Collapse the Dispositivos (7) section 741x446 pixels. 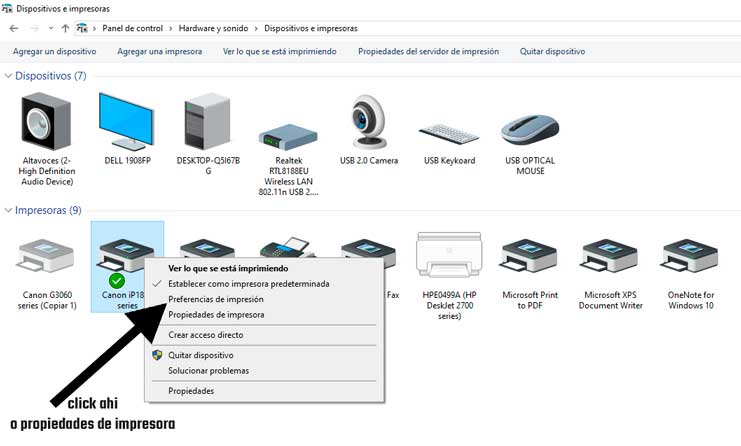pos(9,76)
